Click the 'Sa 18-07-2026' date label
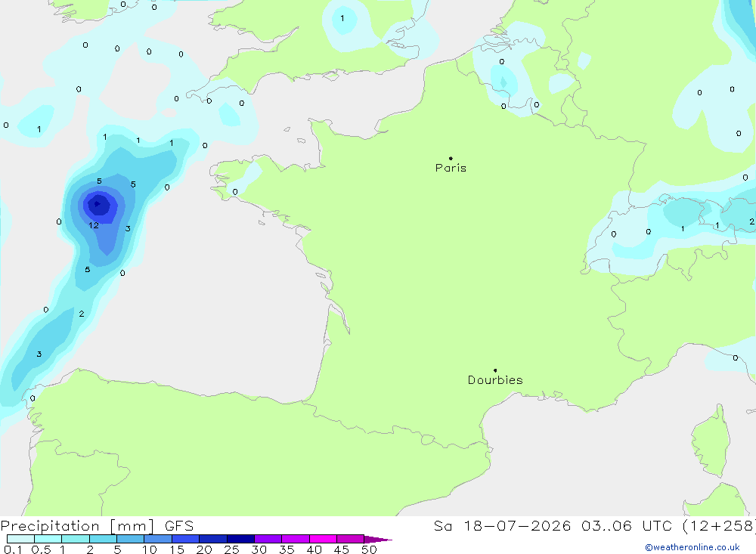 tap(502, 525)
